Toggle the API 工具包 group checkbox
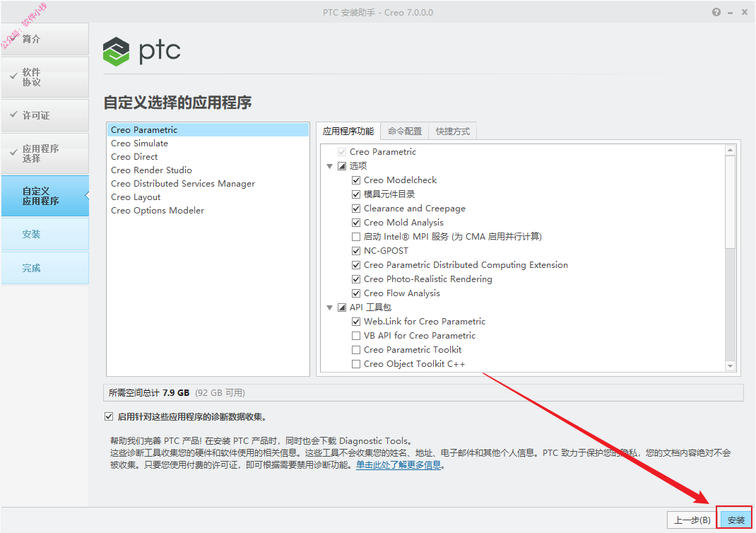Viewport: 756px width, 533px height. [342, 307]
